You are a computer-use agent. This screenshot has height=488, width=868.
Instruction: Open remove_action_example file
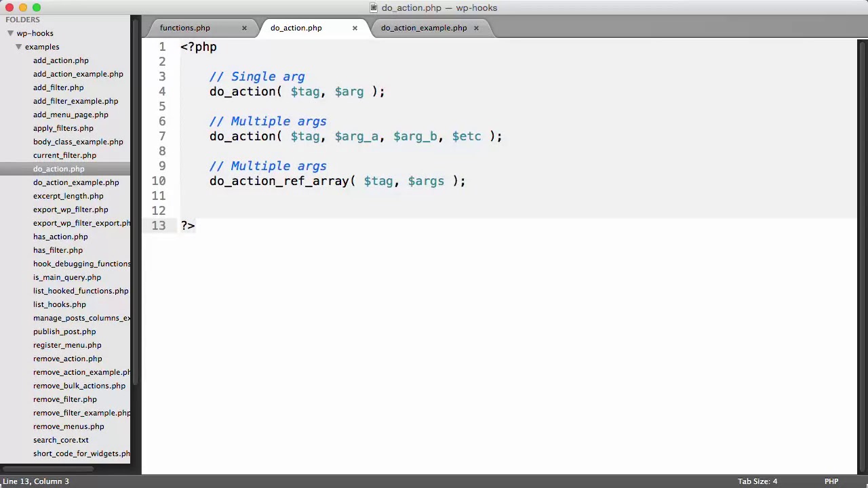82,372
